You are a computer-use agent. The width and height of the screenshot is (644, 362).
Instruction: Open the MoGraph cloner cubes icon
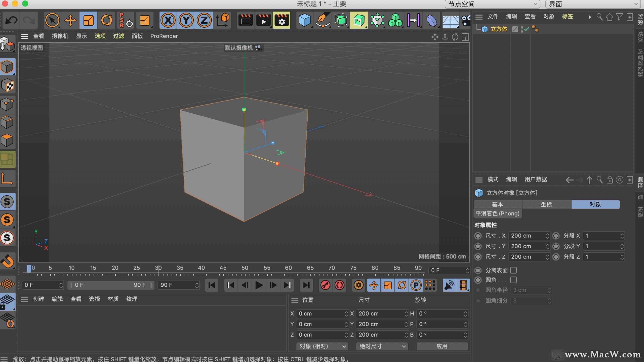(395, 20)
